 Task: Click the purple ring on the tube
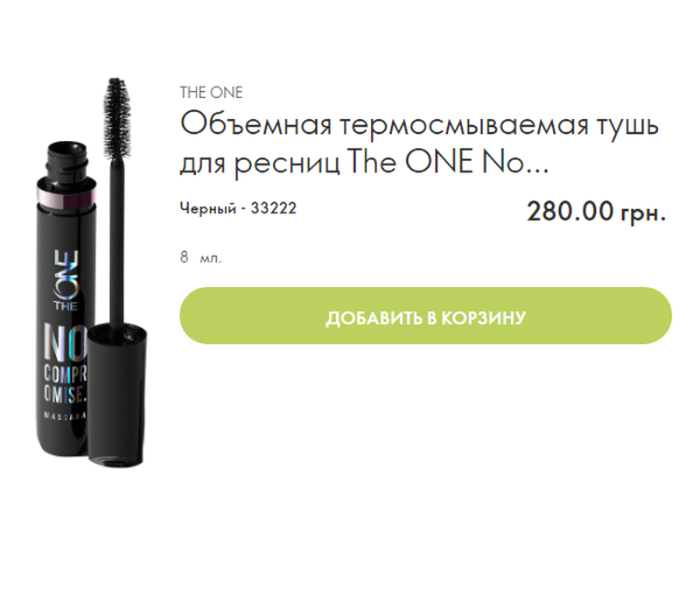(66, 195)
